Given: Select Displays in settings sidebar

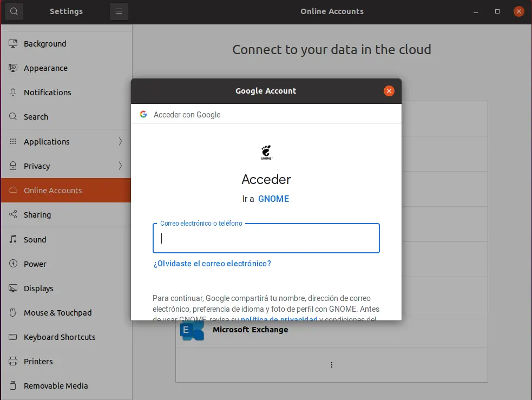Looking at the screenshot, I should [x=66, y=288].
